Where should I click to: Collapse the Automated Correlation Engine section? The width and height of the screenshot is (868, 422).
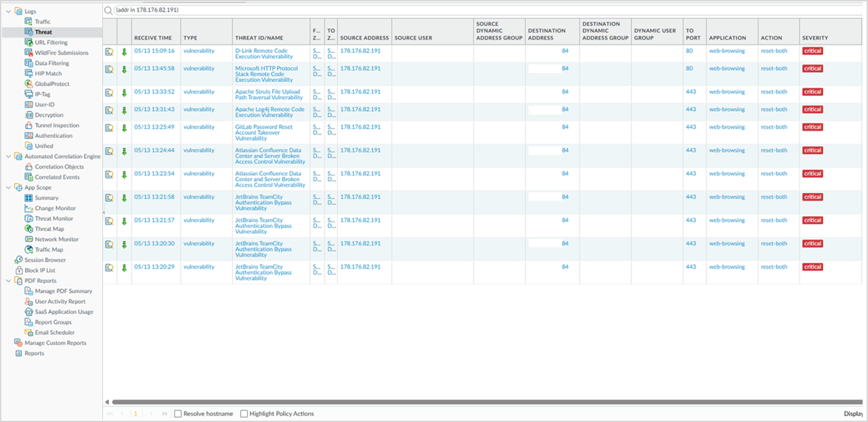click(x=8, y=157)
